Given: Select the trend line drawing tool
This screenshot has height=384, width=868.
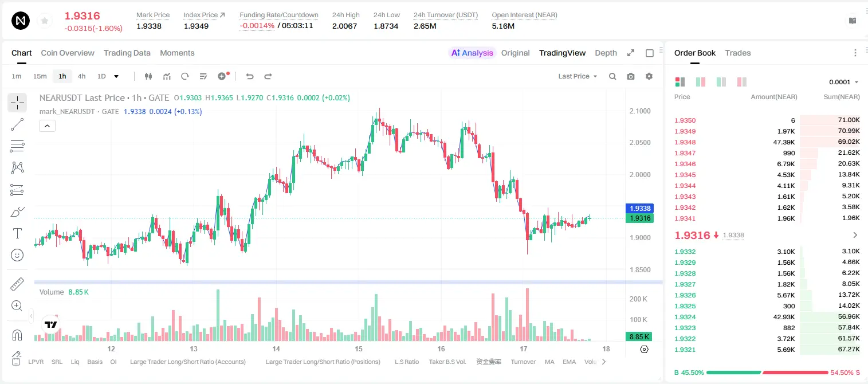Looking at the screenshot, I should (17, 124).
